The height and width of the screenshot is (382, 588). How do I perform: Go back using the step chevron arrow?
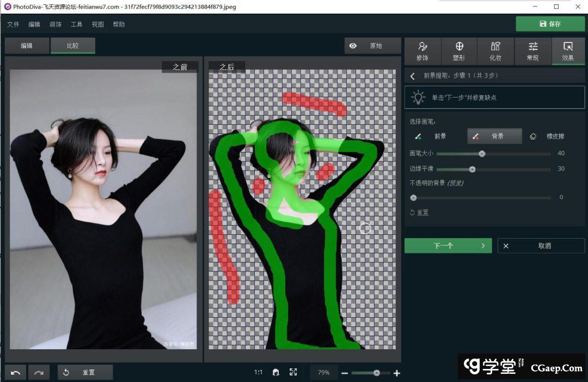tap(413, 76)
